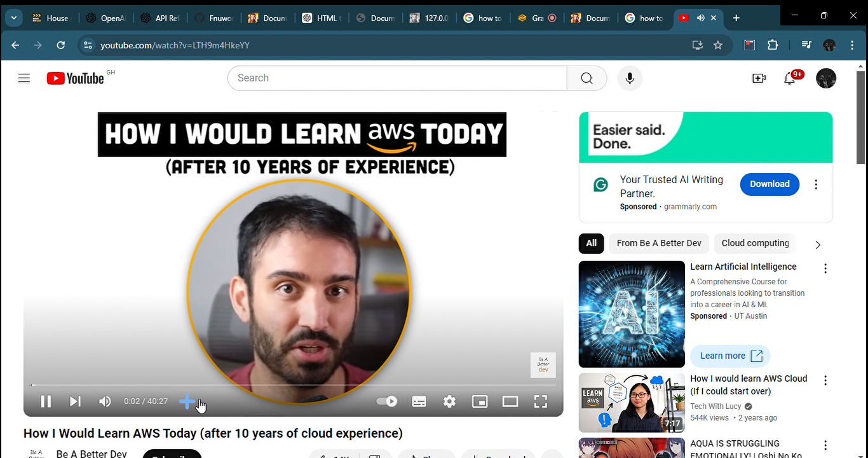
Task: Enter full screen mode
Action: pos(541,401)
